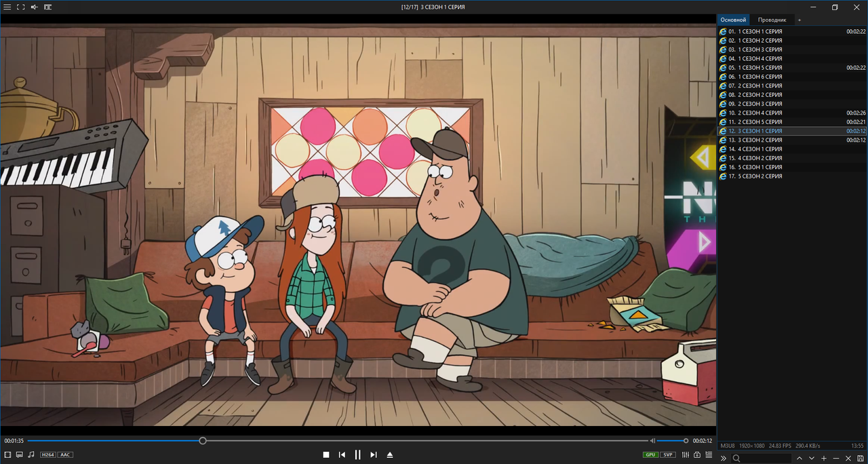Toggle the playlist with list icon
Image resolution: width=868 pixels, height=464 pixels.
click(x=709, y=455)
